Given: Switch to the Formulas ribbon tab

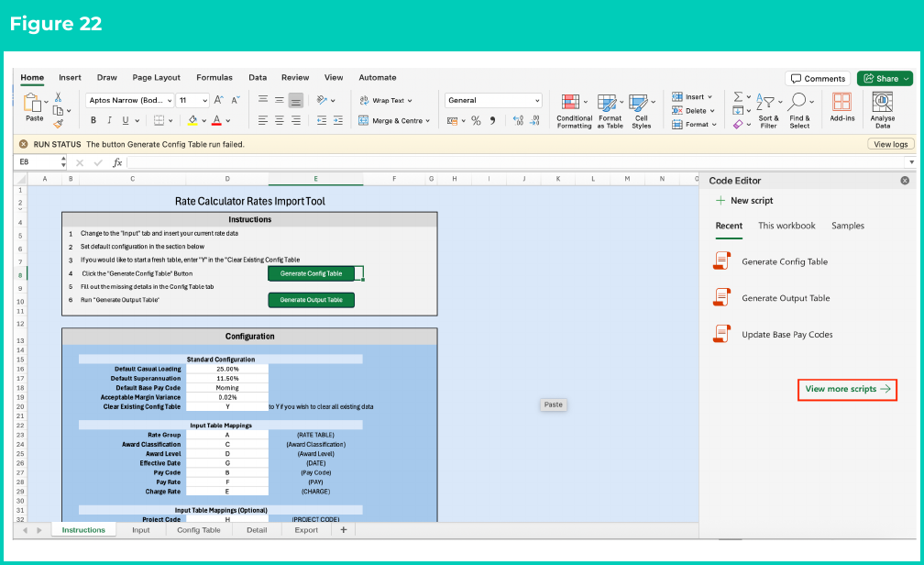Looking at the screenshot, I should coord(214,77).
